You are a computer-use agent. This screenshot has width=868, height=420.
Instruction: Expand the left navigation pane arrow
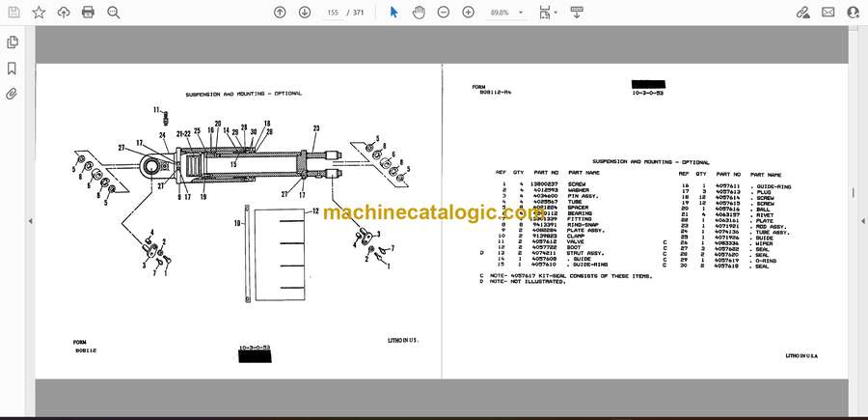coord(30,221)
